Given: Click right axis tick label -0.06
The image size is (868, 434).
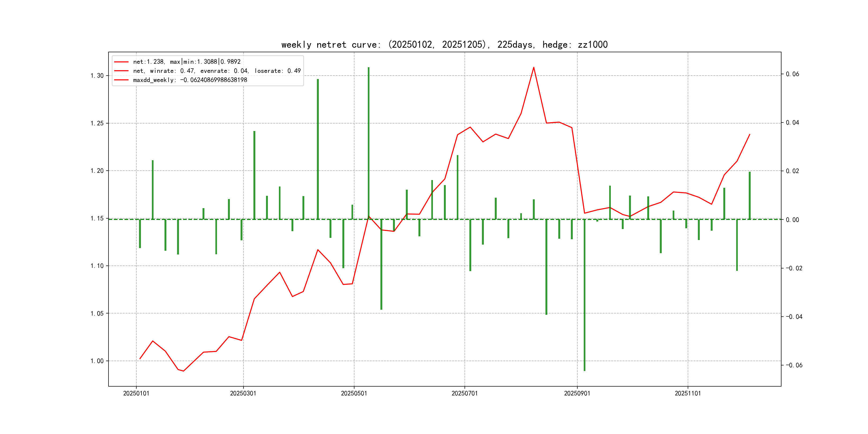Looking at the screenshot, I should [794, 365].
